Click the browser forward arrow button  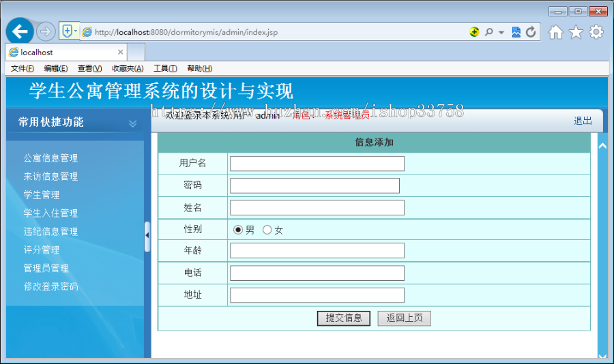(46, 32)
